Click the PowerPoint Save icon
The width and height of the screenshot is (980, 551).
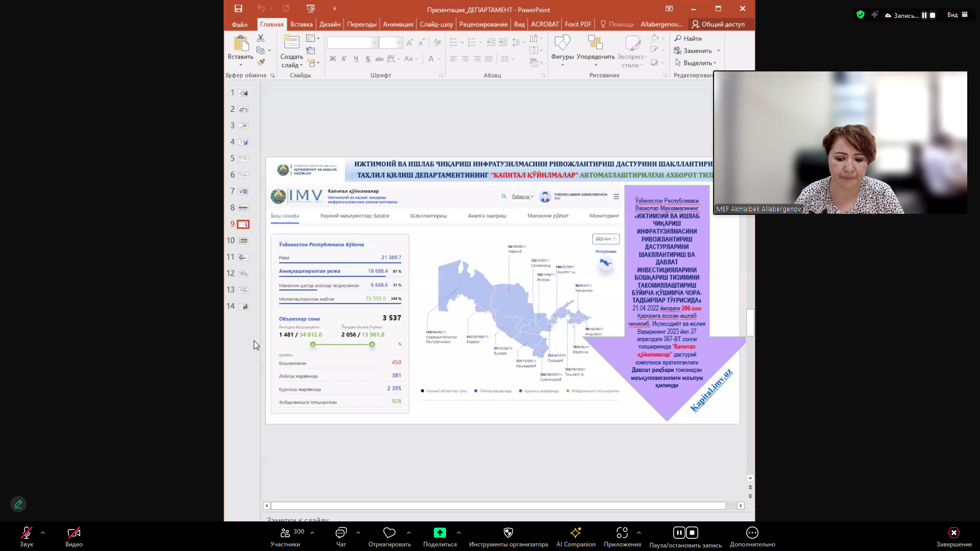[238, 9]
